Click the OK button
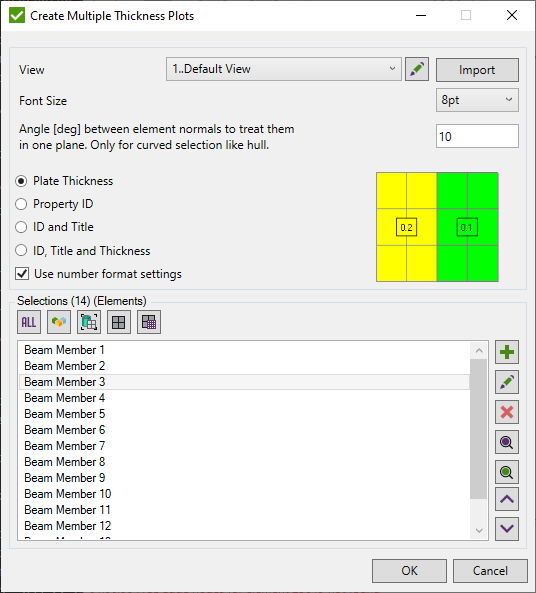The image size is (536, 593). coord(409,571)
